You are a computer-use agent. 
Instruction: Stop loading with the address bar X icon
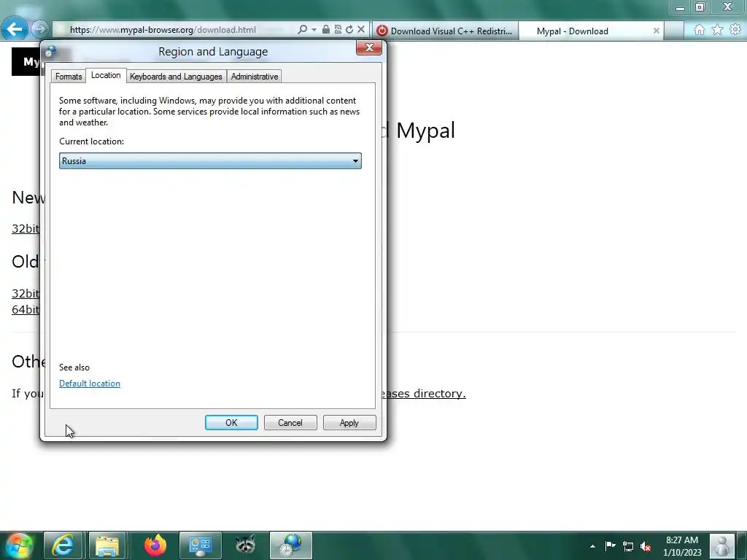click(361, 29)
